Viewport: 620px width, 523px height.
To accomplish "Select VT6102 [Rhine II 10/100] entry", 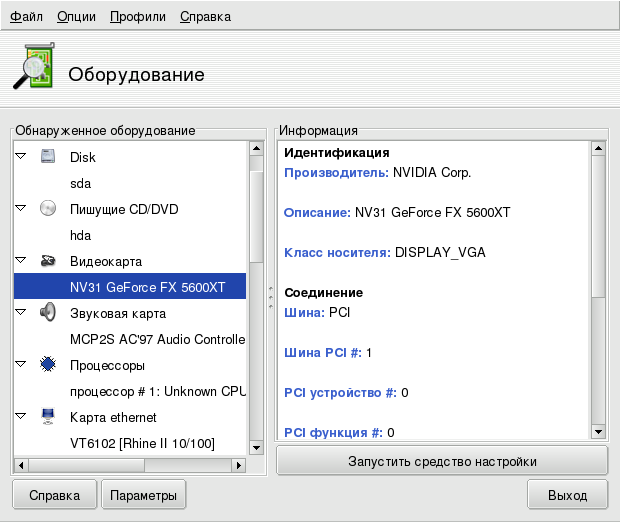I will click(130, 443).
